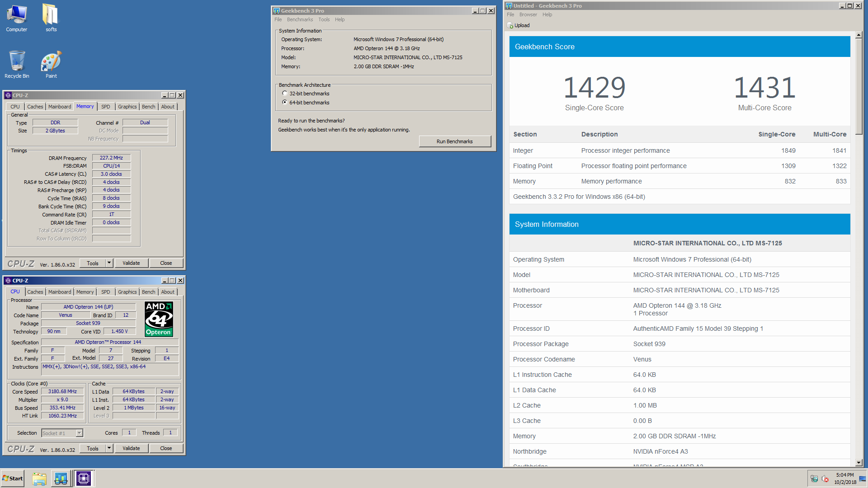Image resolution: width=868 pixels, height=488 pixels.
Task: Open Tools dropdown arrow in lower CPU-Z
Action: 109,448
